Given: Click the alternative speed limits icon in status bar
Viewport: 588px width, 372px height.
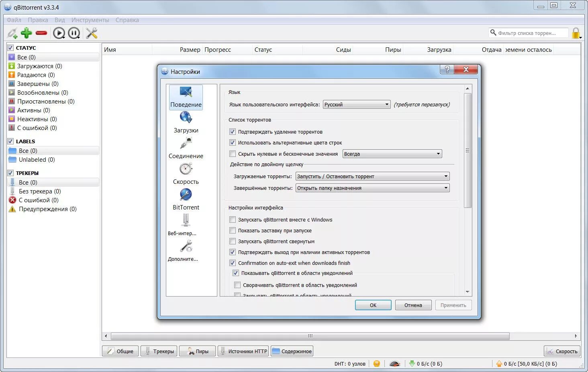Looking at the screenshot, I should pos(395,364).
